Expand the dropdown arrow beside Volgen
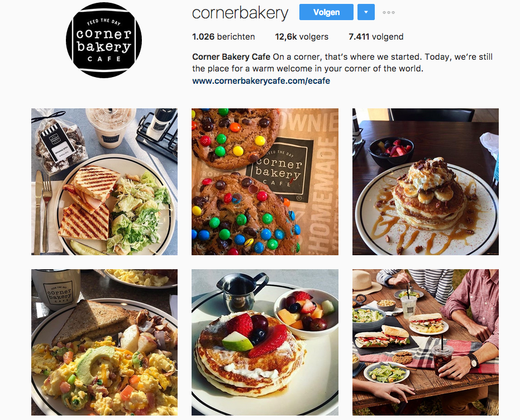Viewport: 520px width, 420px height. pyautogui.click(x=366, y=12)
